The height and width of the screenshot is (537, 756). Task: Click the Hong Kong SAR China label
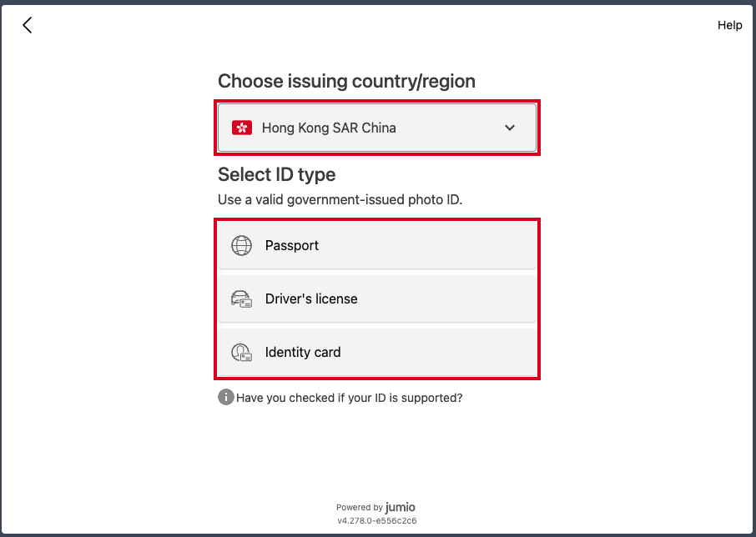point(329,128)
